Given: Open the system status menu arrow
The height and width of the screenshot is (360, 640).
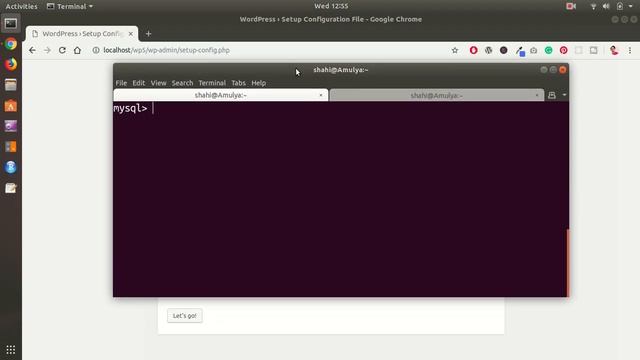Looking at the screenshot, I should coord(631,6).
